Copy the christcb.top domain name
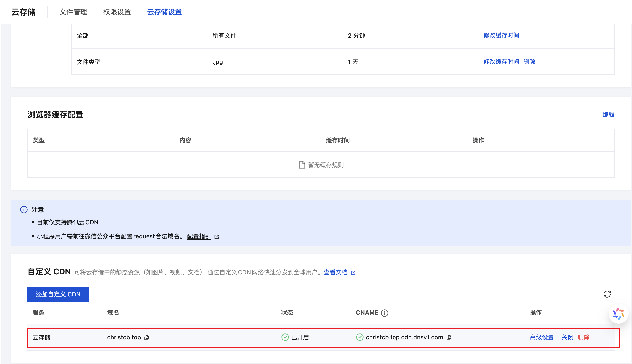 click(147, 338)
